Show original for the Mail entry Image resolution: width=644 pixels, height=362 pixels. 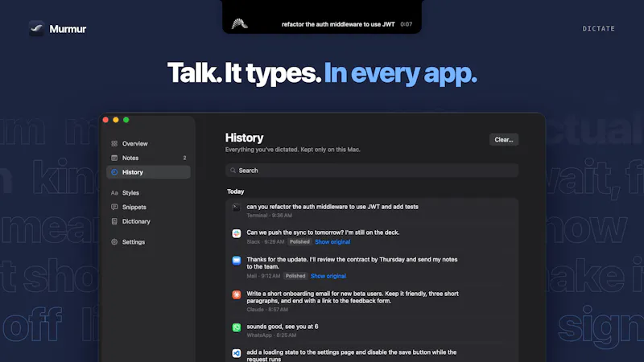click(x=328, y=276)
